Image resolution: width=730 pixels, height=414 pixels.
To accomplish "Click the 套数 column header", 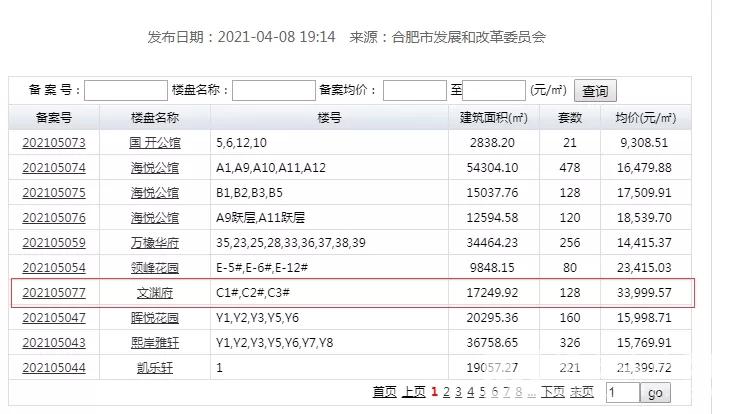I will pyautogui.click(x=570, y=117).
